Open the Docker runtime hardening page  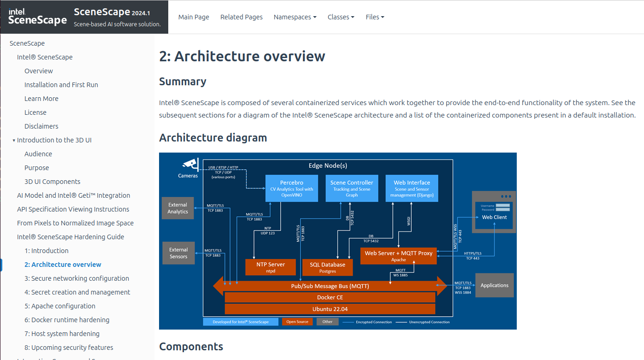point(67,319)
